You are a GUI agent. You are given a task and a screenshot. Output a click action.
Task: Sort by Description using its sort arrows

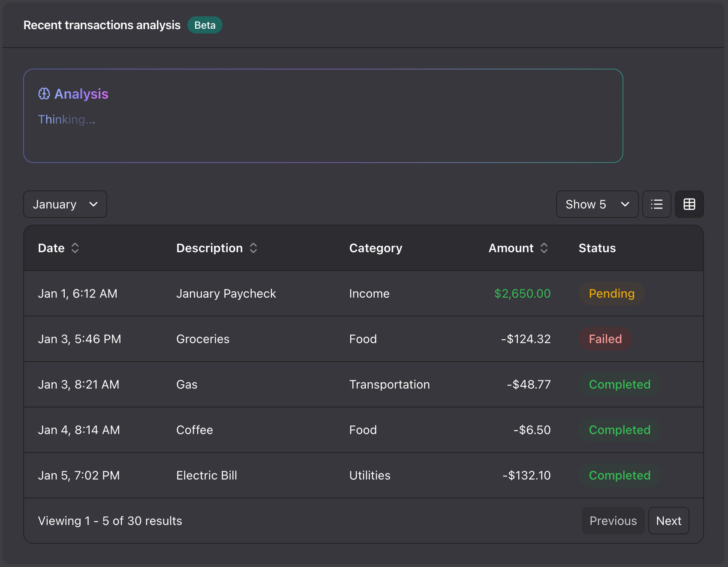[253, 248]
